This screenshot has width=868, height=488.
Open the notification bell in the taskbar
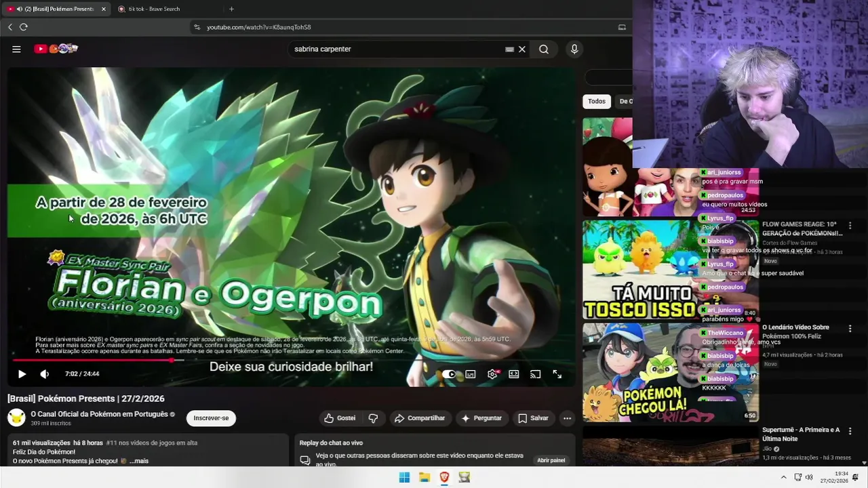[x=856, y=477]
